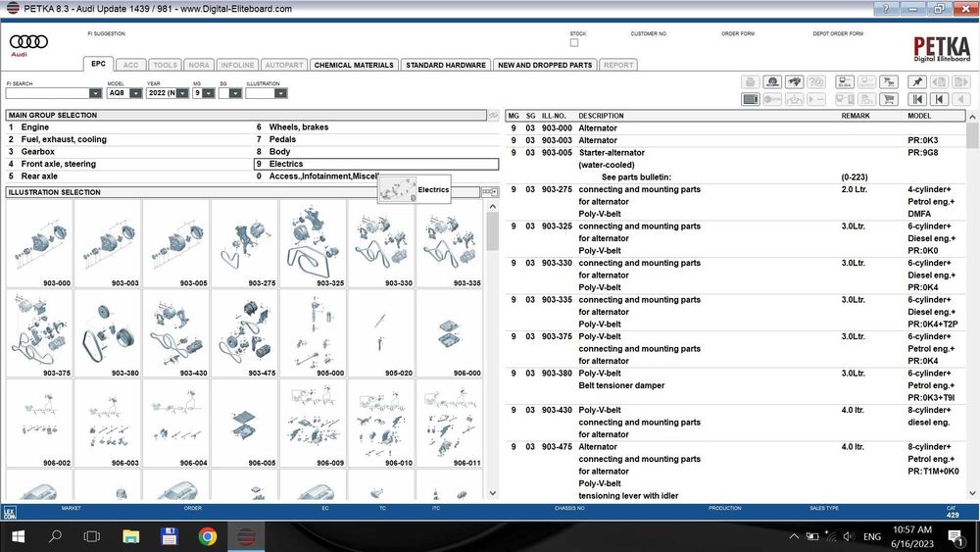Open illustration thumbnail 903-325

[314, 244]
